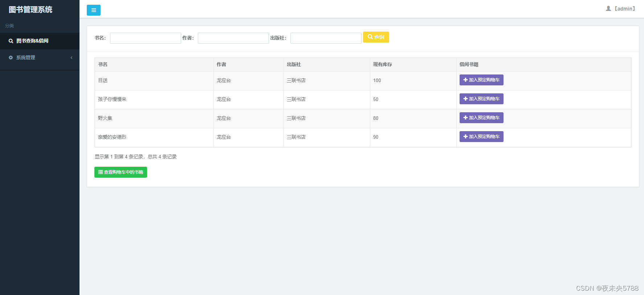This screenshot has height=295, width=644.
Task: Focus the 书名 search field
Action: [146, 38]
